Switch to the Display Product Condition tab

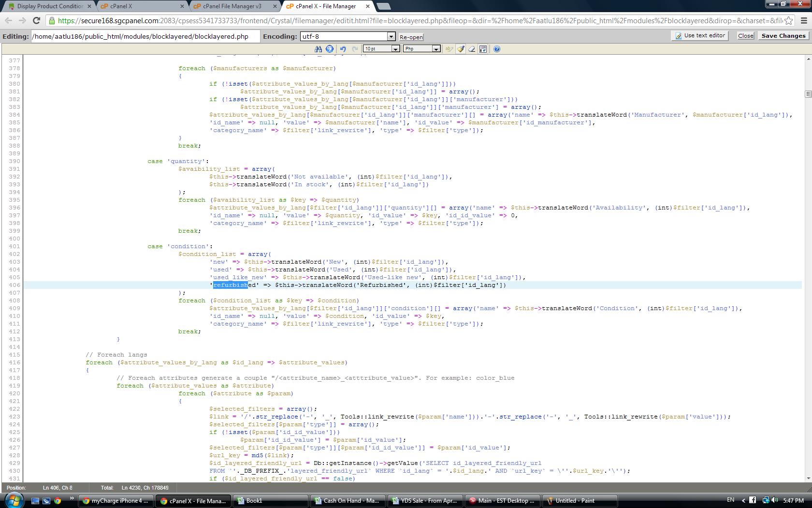point(50,6)
